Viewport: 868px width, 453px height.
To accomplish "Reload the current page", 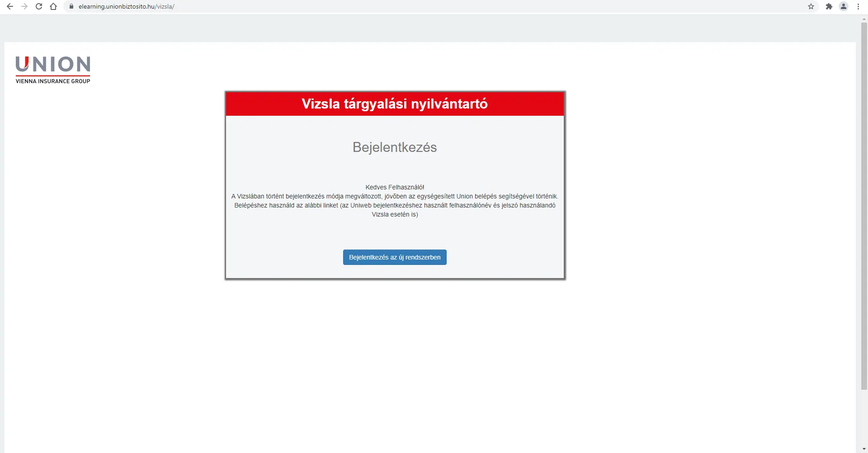I will (x=39, y=6).
